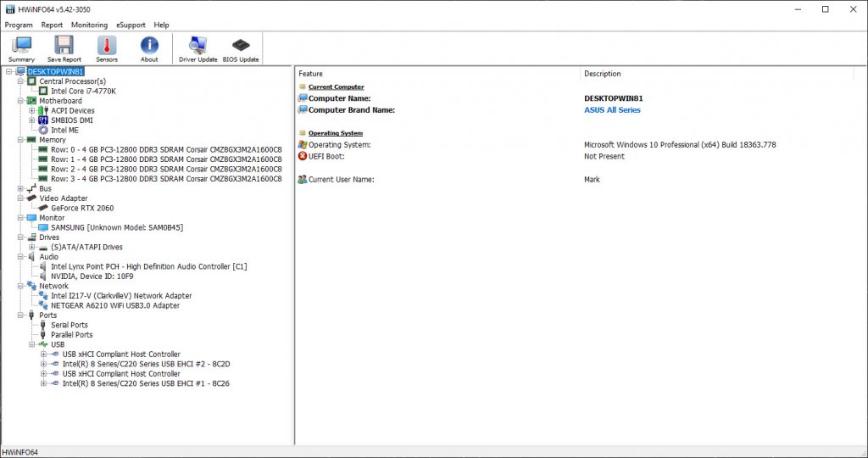Launch the BIOS Update tool
Screen dimensions: 868x458
(240, 48)
